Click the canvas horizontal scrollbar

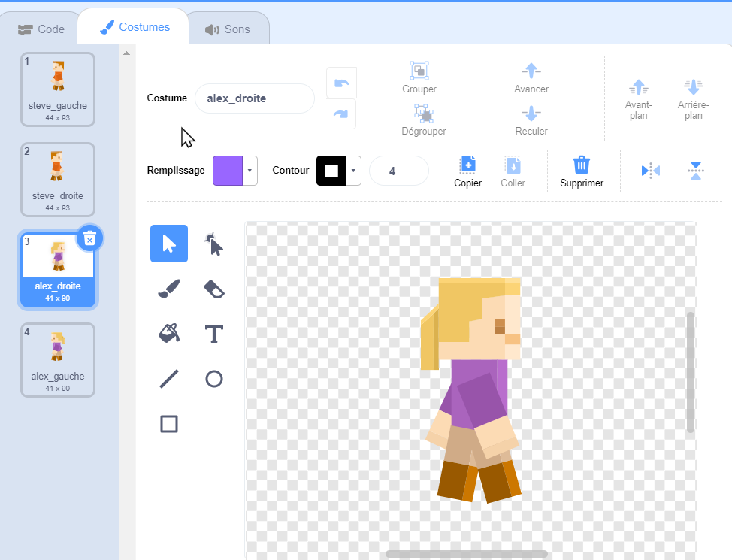point(467,554)
